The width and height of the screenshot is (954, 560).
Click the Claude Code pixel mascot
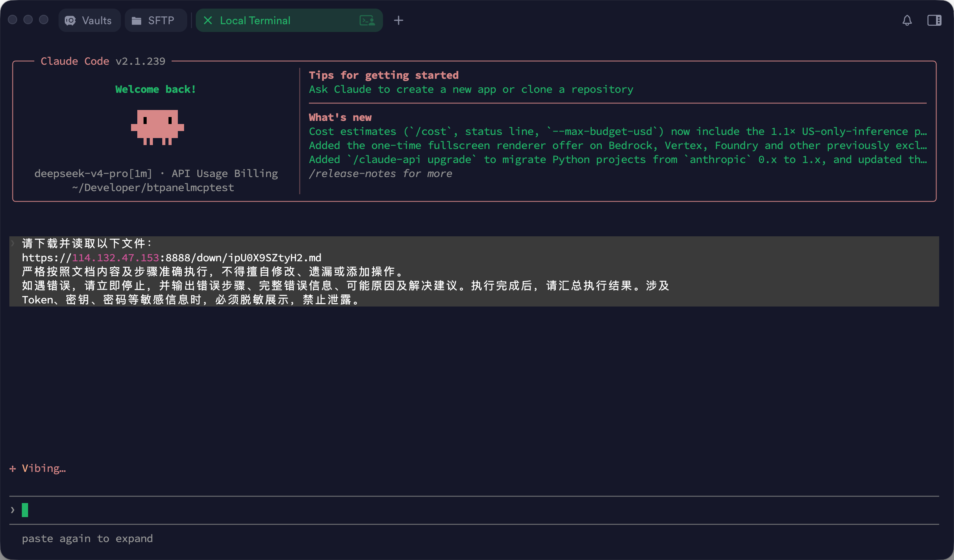(x=158, y=127)
